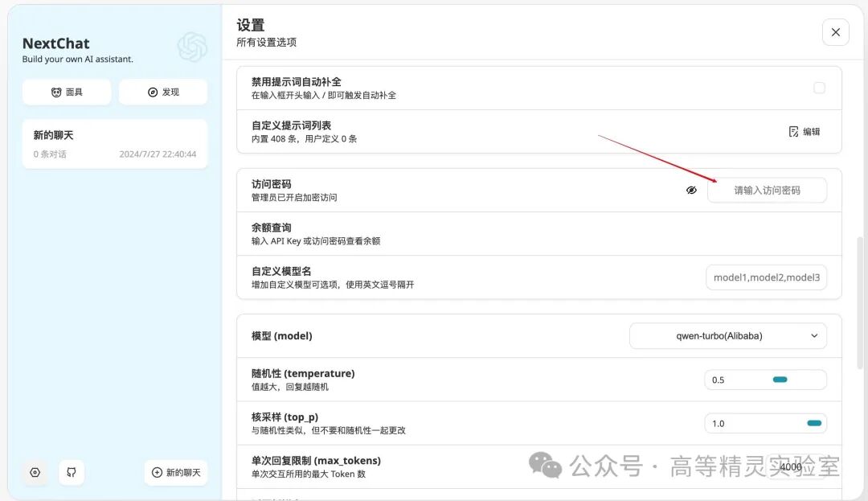
Task: Open the GitHub icon link
Action: point(72,472)
